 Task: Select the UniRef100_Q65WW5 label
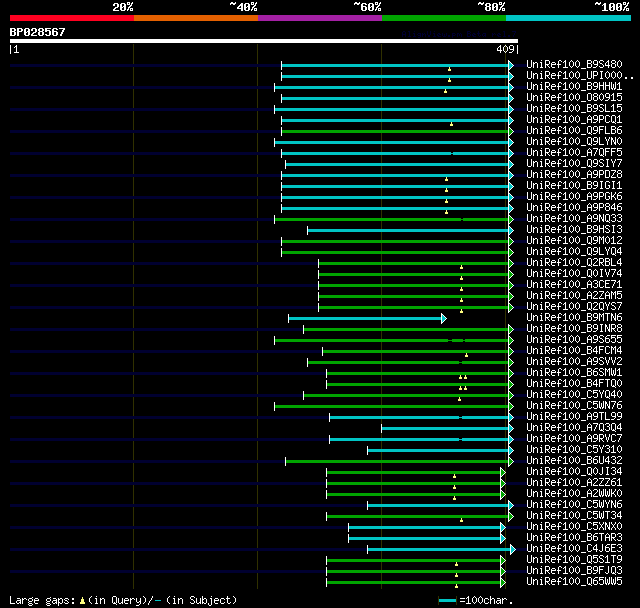coord(574,582)
